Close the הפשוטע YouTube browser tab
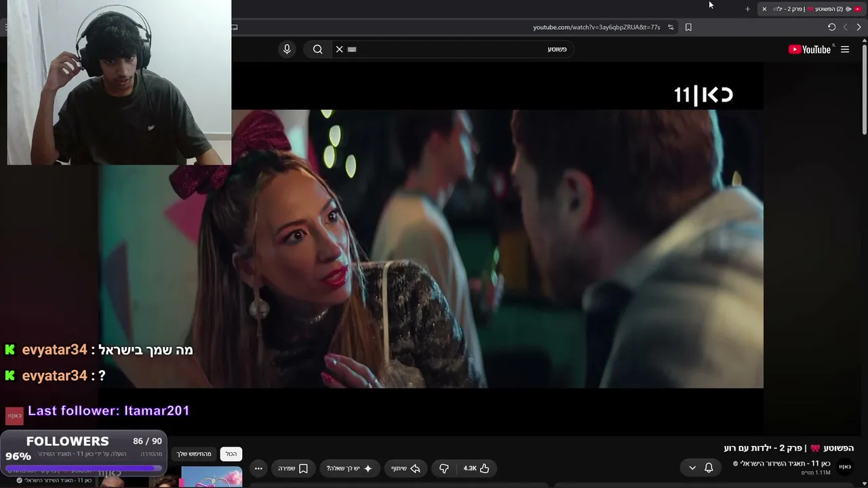 [764, 9]
